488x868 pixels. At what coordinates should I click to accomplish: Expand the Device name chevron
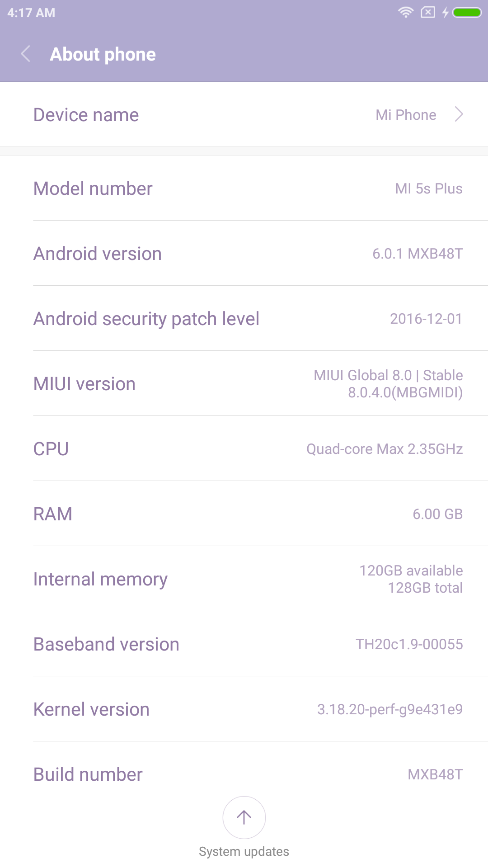pos(459,114)
